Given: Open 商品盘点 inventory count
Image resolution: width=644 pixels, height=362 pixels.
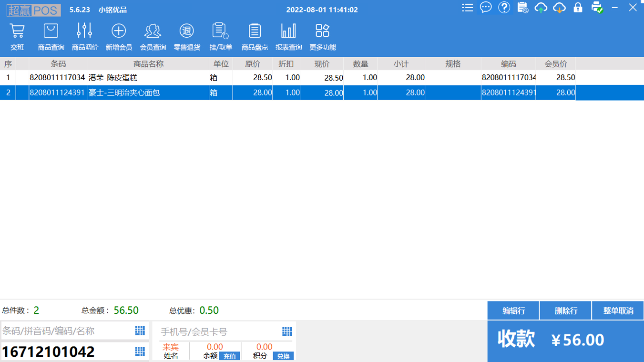Looking at the screenshot, I should [x=255, y=37].
